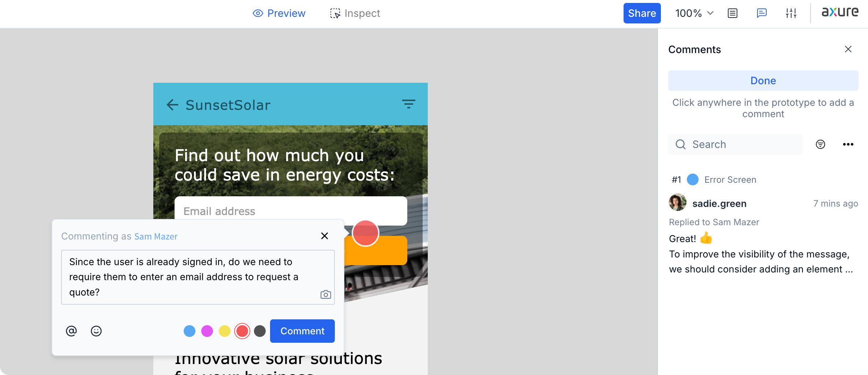Click the Share button
The height and width of the screenshot is (375, 868).
pyautogui.click(x=642, y=14)
